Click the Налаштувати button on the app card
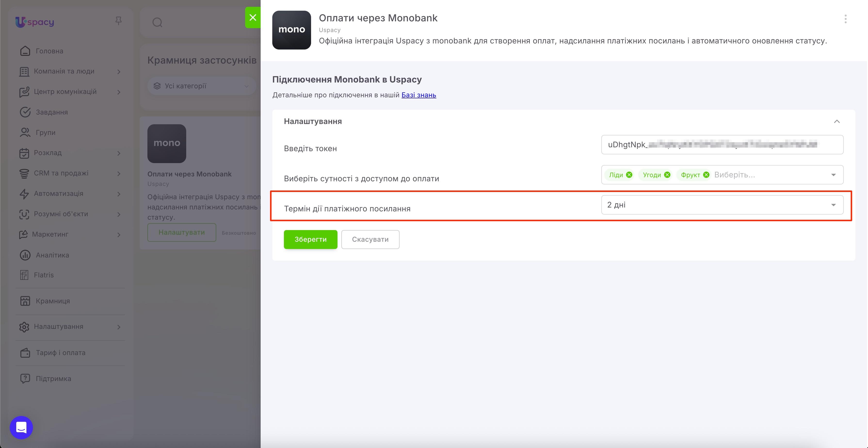The width and height of the screenshot is (868, 448). coord(182,232)
